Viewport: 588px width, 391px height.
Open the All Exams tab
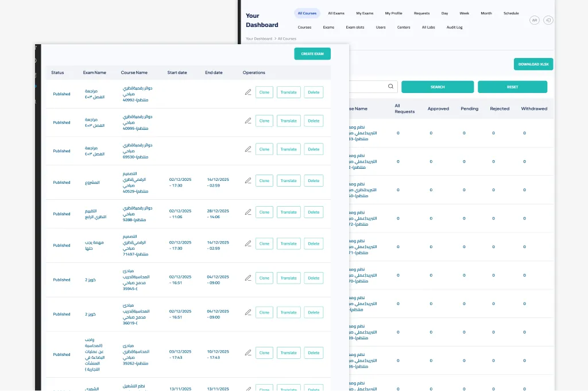tap(336, 13)
